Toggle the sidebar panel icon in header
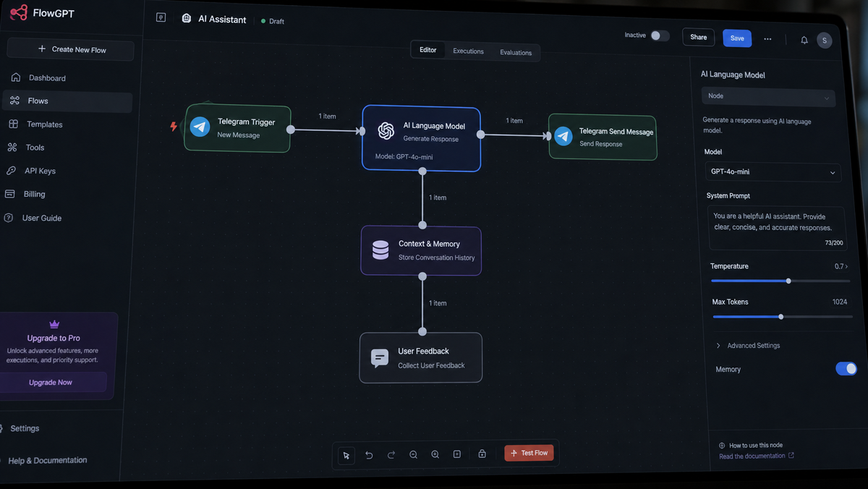This screenshot has width=868, height=489. 161,17
